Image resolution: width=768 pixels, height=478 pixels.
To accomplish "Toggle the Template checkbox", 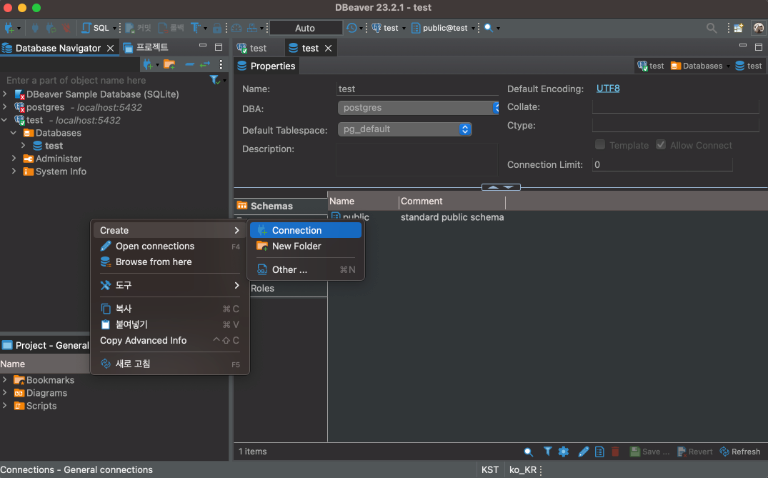I will [600, 144].
